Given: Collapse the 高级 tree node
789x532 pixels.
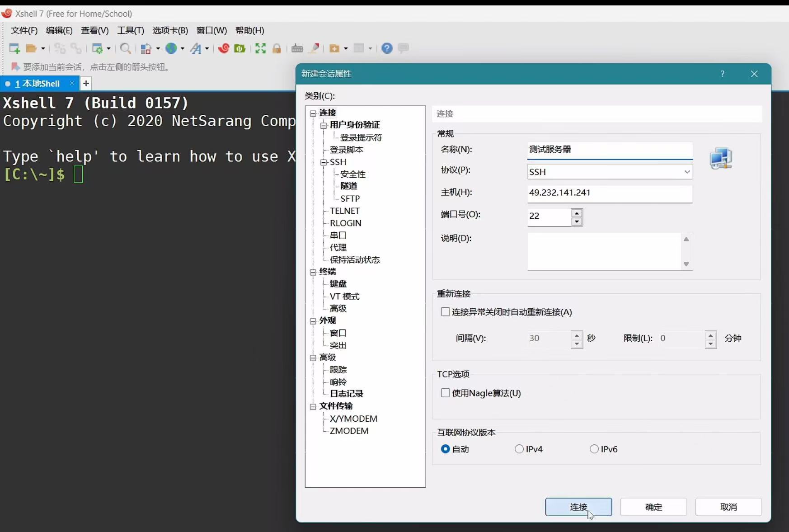Looking at the screenshot, I should 313,358.
